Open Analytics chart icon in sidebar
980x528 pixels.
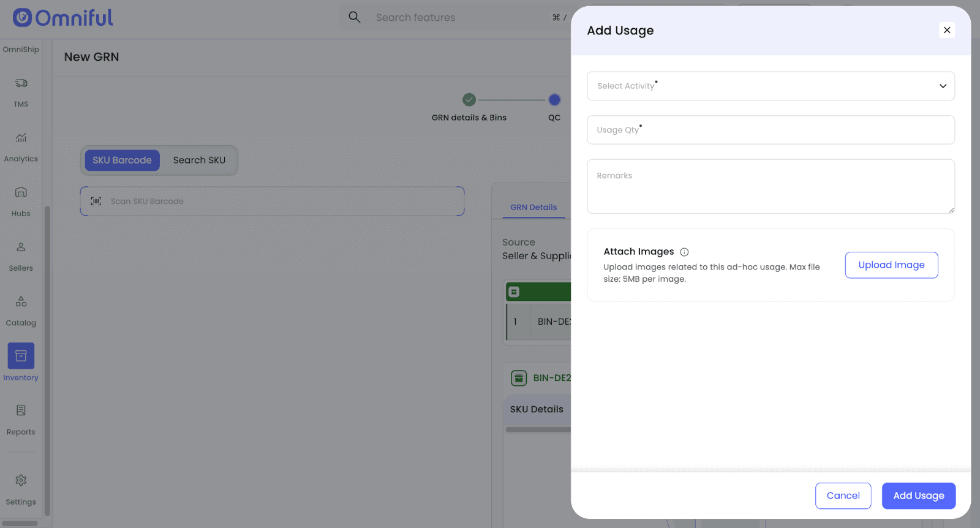[x=21, y=138]
